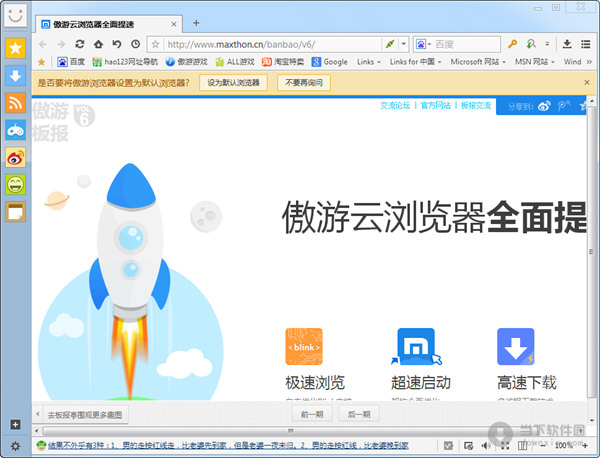Open the green search tool icon in toolbar

tap(531, 44)
